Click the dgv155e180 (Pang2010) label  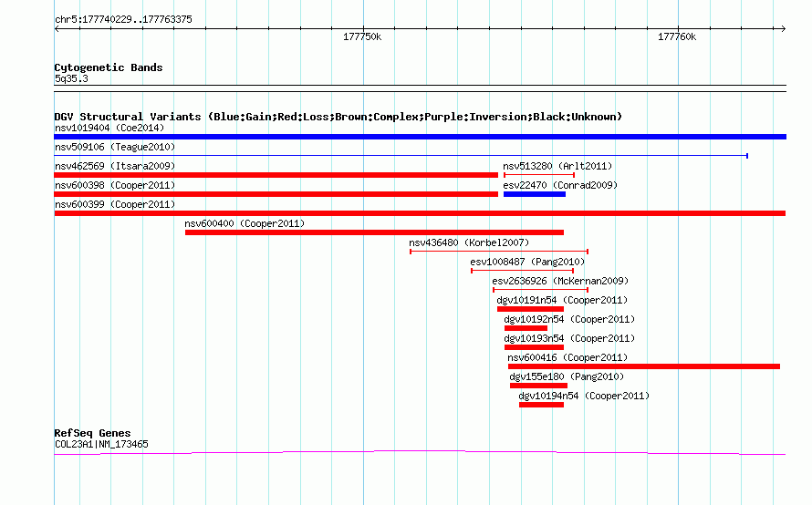coord(567,376)
